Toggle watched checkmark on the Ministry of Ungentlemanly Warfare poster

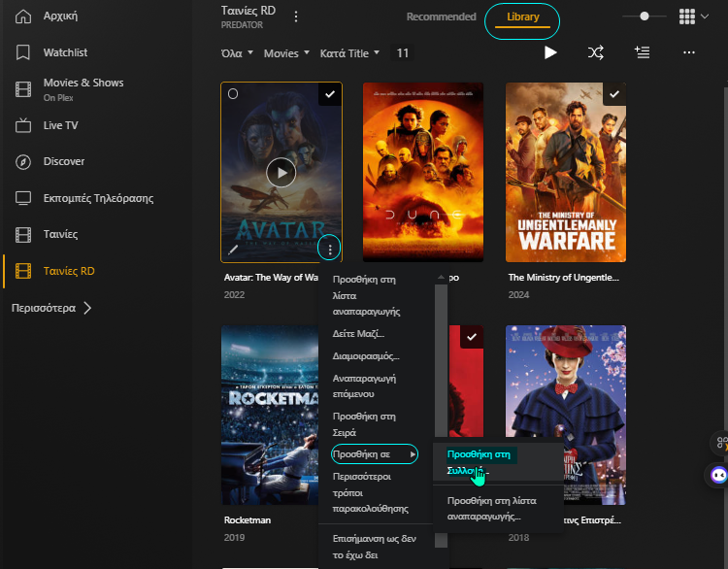(614, 94)
